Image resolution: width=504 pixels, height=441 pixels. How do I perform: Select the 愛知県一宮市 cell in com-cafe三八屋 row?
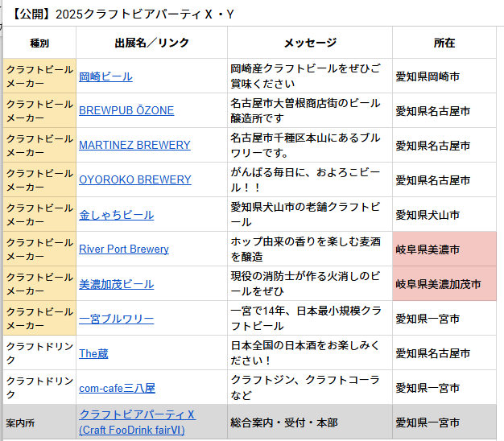[444, 387]
